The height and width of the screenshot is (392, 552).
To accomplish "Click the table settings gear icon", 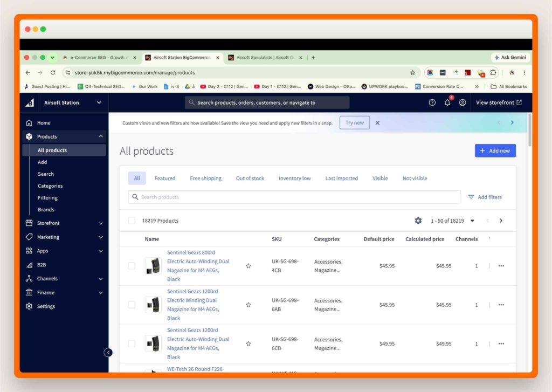I will (418, 221).
